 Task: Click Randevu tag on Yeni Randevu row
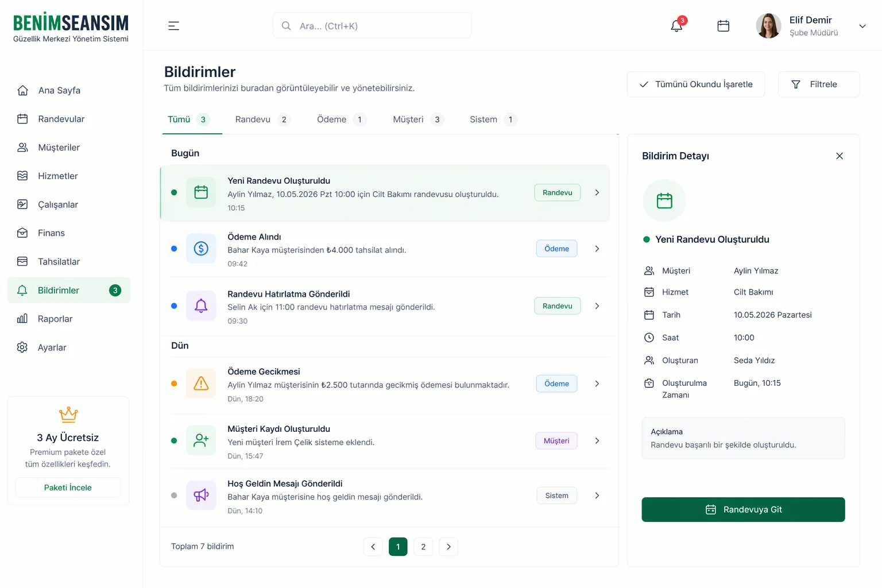click(x=558, y=192)
